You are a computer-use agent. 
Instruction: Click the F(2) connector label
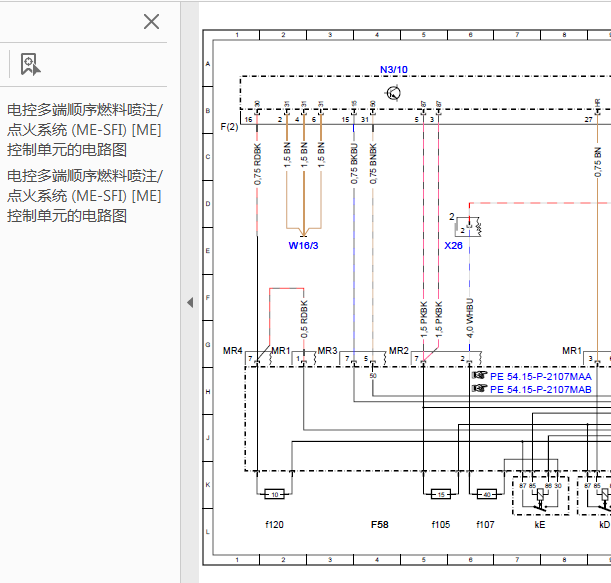point(229,127)
